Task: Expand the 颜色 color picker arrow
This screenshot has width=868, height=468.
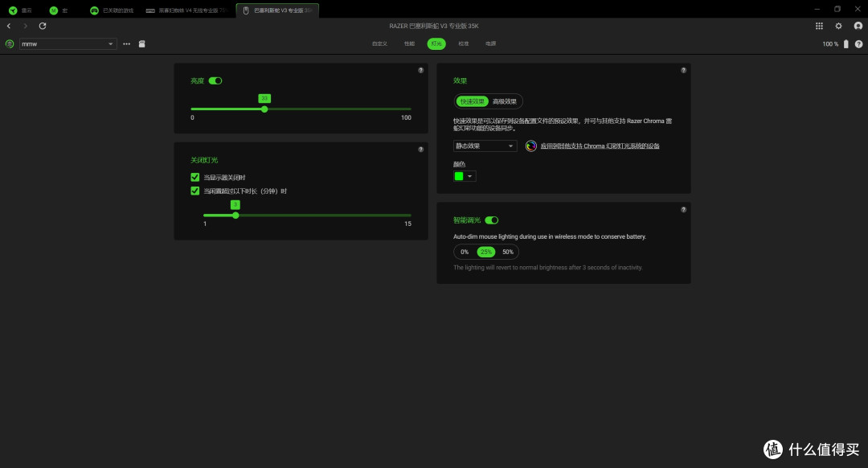Action: (469, 177)
